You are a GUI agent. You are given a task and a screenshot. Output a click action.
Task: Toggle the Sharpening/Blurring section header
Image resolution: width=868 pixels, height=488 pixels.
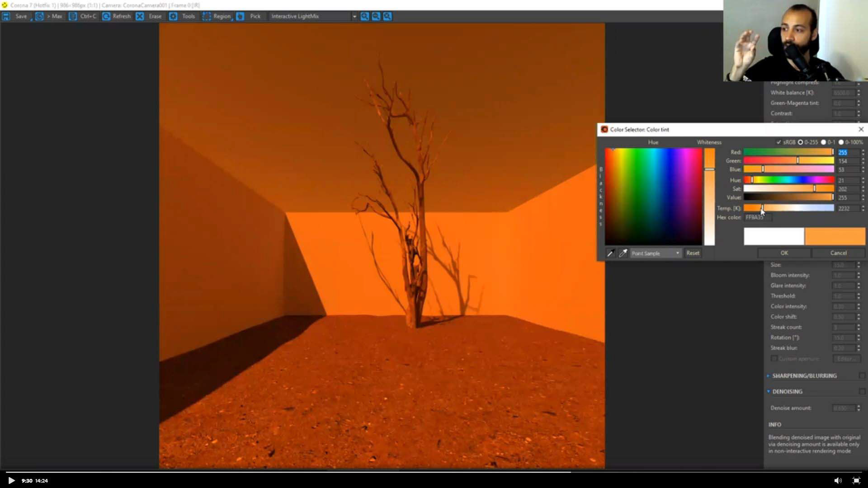tap(804, 375)
